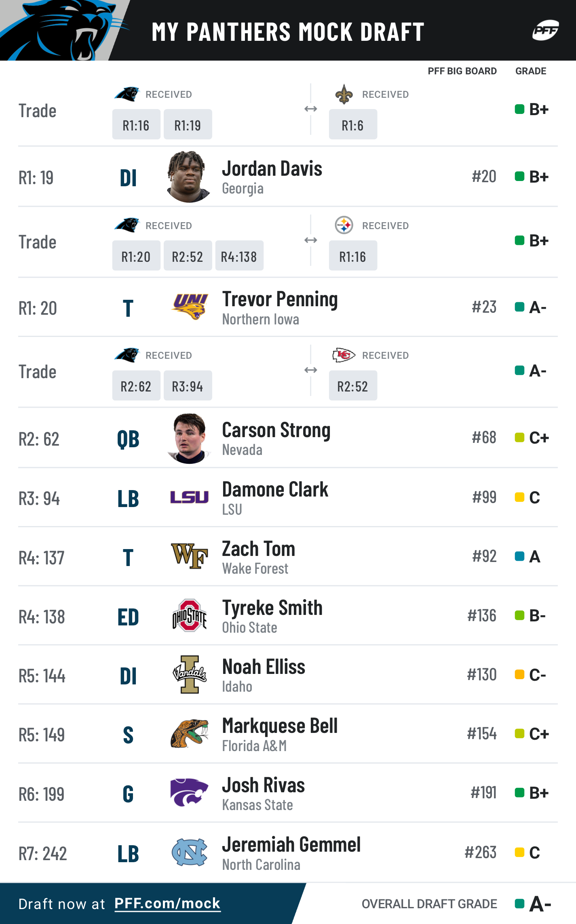The width and height of the screenshot is (576, 924).
Task: Click the Saints fleur-de-lis trade icon
Action: [x=344, y=94]
